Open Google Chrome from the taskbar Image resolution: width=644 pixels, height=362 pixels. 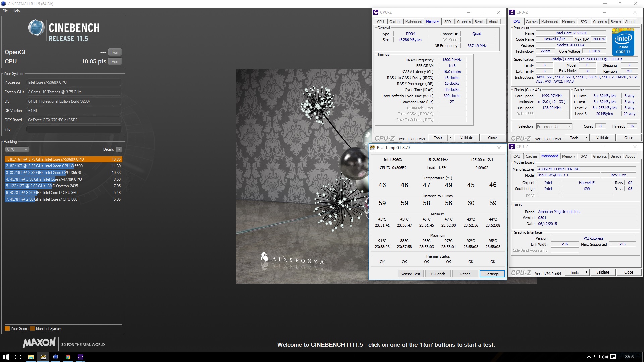click(68, 357)
